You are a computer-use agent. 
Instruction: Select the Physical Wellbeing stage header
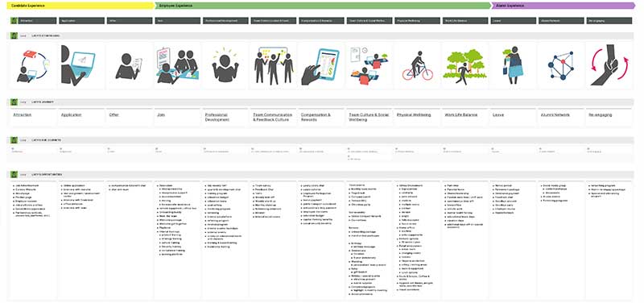pyautogui.click(x=418, y=21)
